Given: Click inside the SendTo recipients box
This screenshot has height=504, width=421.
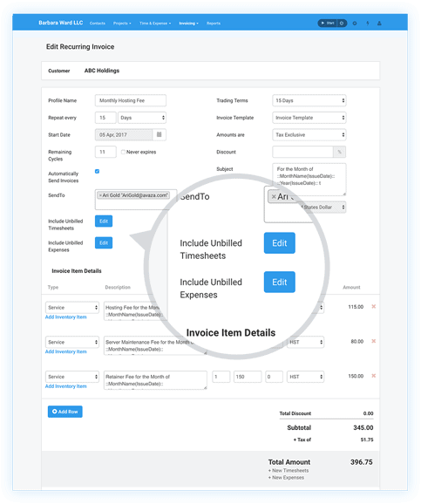Looking at the screenshot, I should (136, 200).
